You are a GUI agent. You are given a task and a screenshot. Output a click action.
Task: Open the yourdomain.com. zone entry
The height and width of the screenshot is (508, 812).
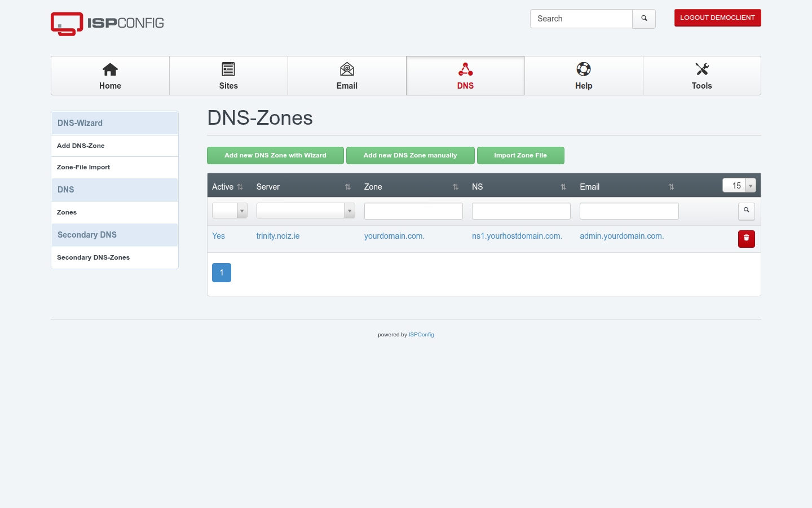(x=394, y=236)
